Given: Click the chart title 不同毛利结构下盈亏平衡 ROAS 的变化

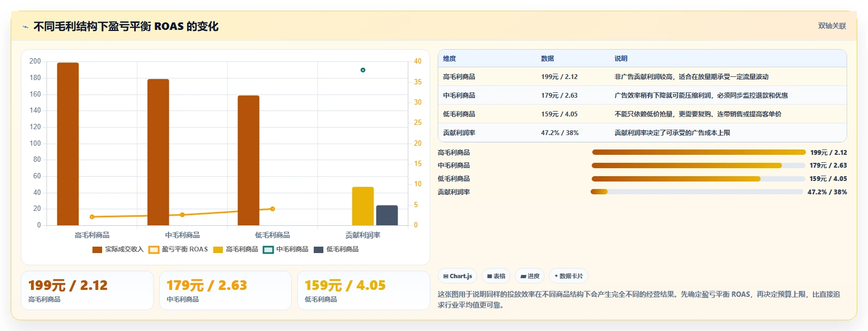Looking at the screenshot, I should pos(126,26).
